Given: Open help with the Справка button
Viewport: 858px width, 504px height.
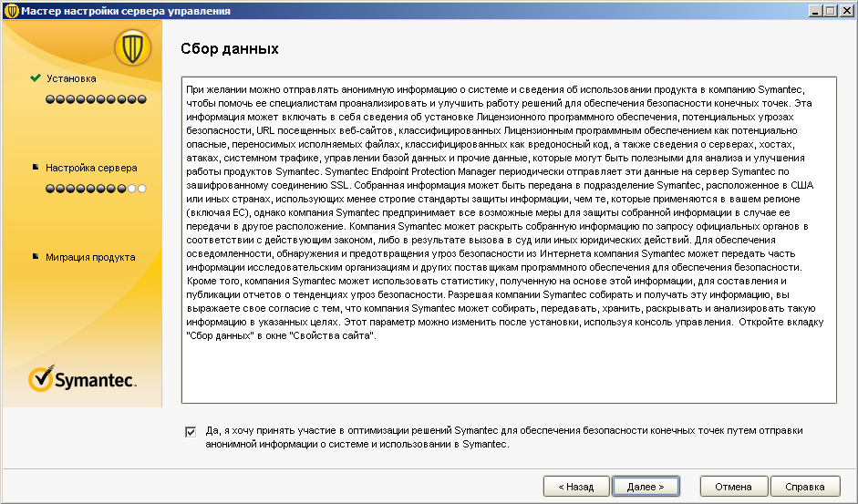Looking at the screenshot, I should (x=804, y=487).
